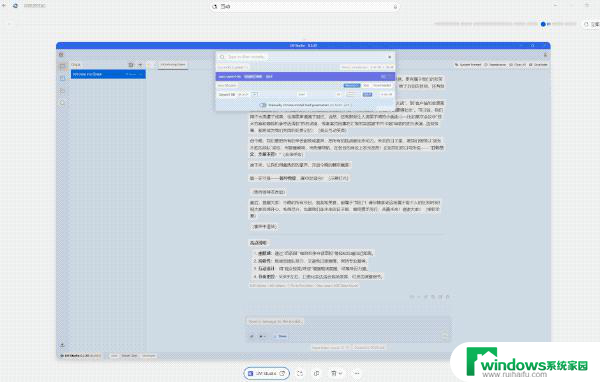Open the Developer view in left sidebar
The height and width of the screenshot is (382, 600).
[x=62, y=78]
